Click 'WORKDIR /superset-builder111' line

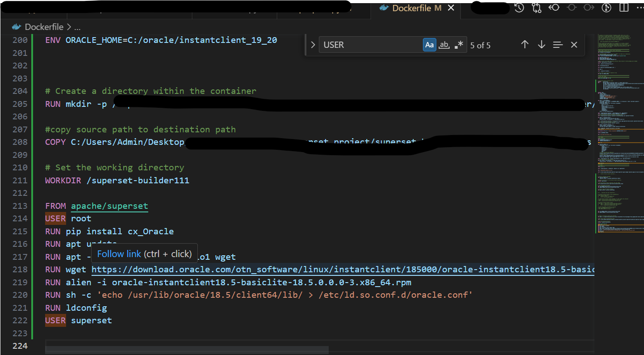[x=117, y=181]
